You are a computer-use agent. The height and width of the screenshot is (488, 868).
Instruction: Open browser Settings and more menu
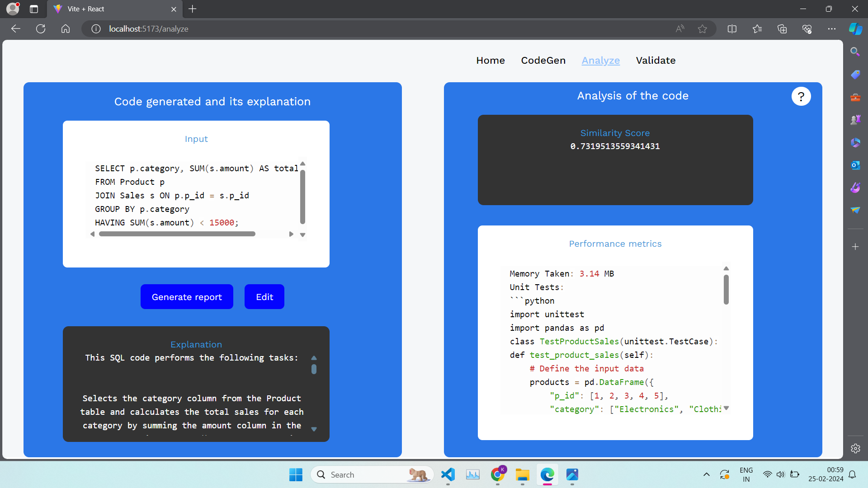point(831,29)
